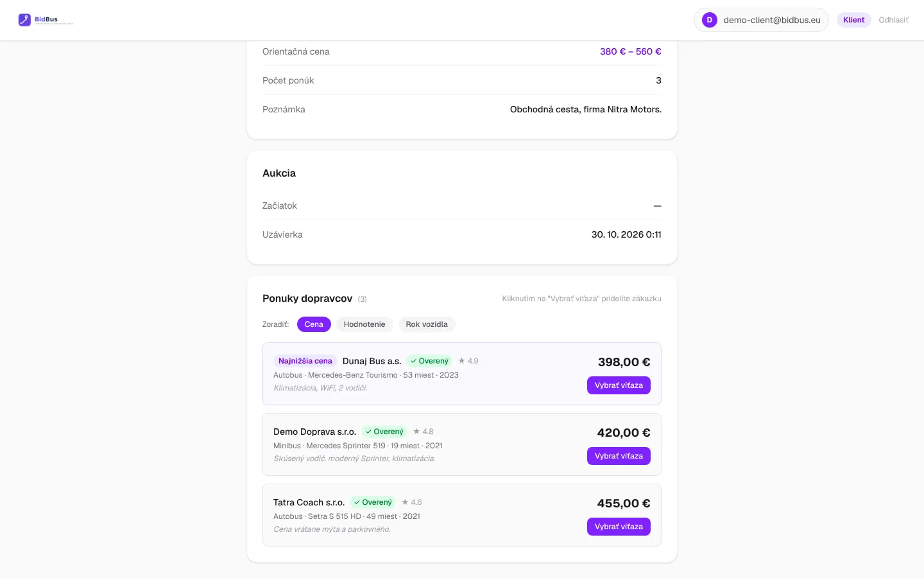This screenshot has width=924, height=578.
Task: Select Dunaj Bus a.s. as winner
Action: coord(619,385)
